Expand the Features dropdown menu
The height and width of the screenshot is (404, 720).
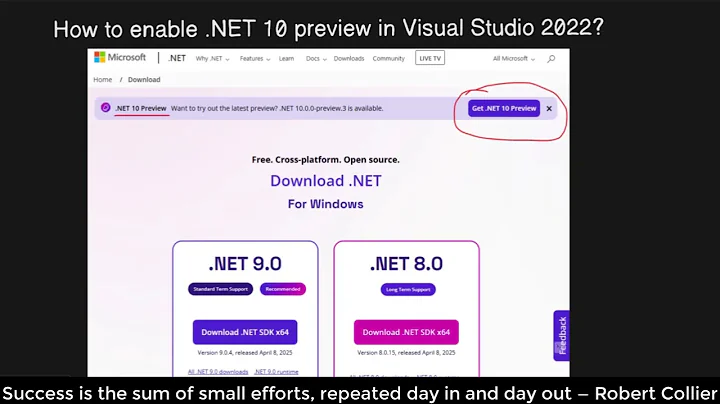coord(255,59)
